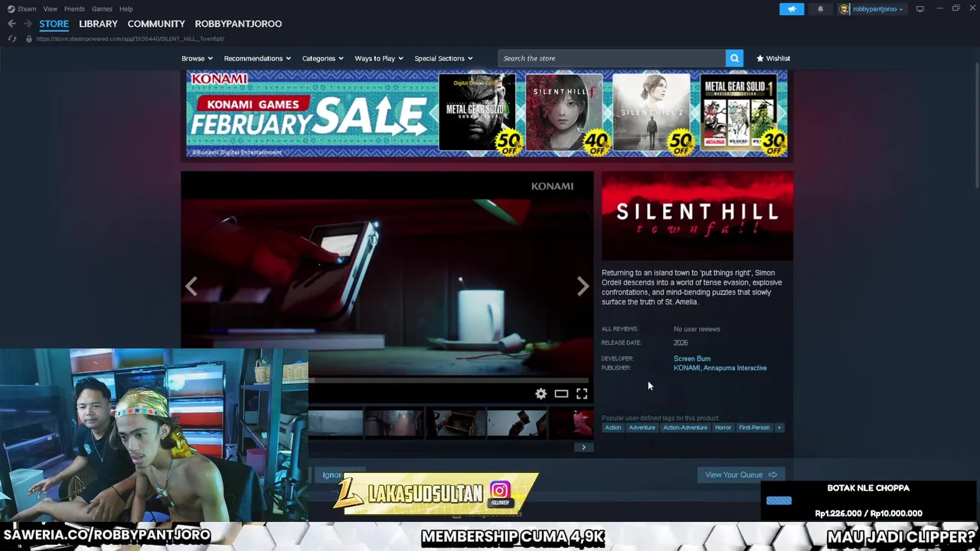Switch to the COMMUNITY tab
980x551 pixels.
156,24
